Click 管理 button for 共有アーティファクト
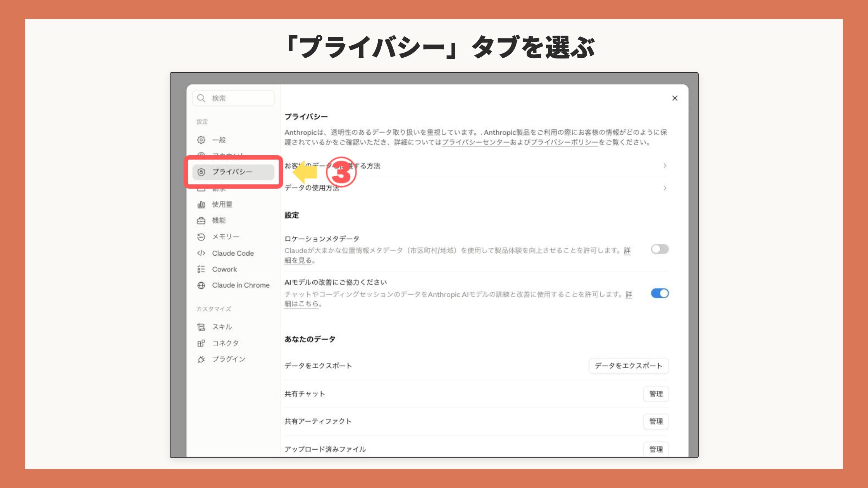This screenshot has height=488, width=868. tap(656, 421)
